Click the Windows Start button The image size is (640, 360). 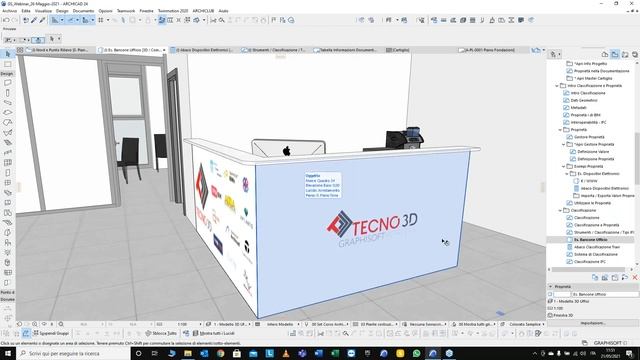click(7, 353)
